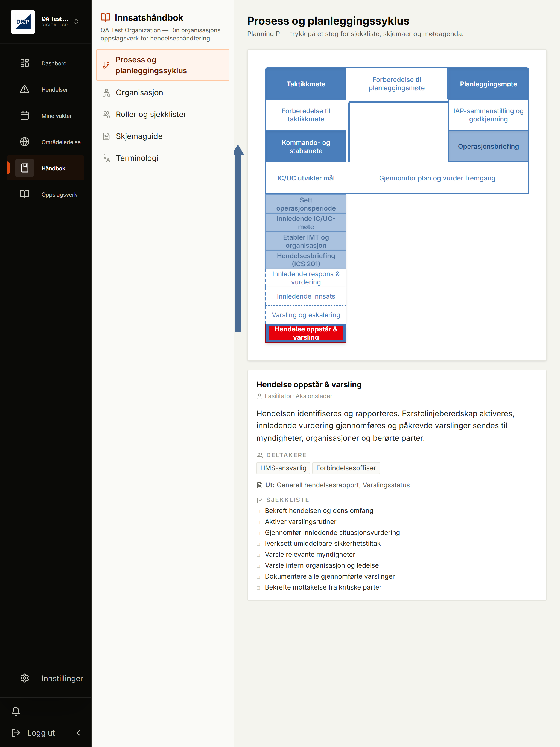
Task: Check Aktiver varslingsrutiner item
Action: pos(258,522)
